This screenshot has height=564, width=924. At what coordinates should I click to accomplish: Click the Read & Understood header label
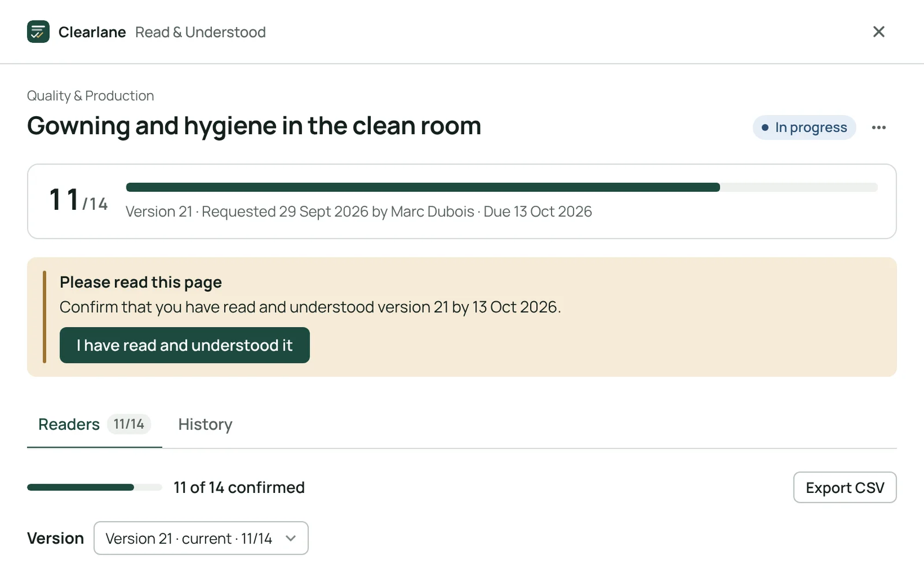pyautogui.click(x=200, y=32)
